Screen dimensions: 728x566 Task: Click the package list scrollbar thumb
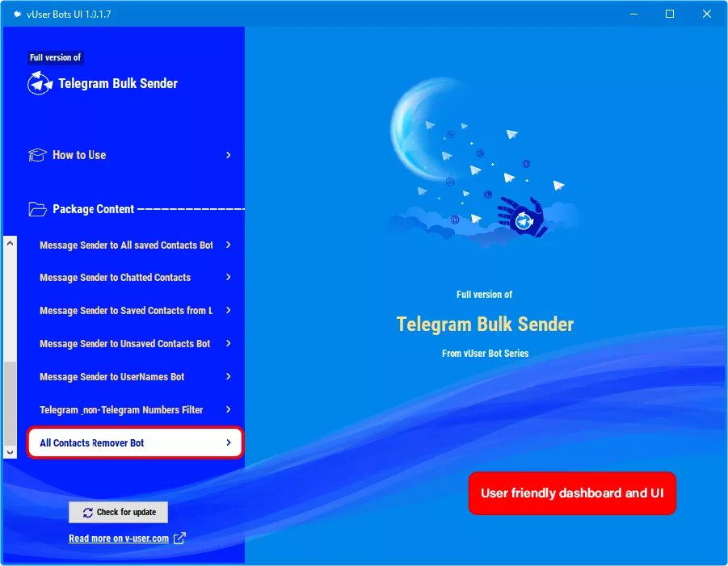pyautogui.click(x=11, y=403)
